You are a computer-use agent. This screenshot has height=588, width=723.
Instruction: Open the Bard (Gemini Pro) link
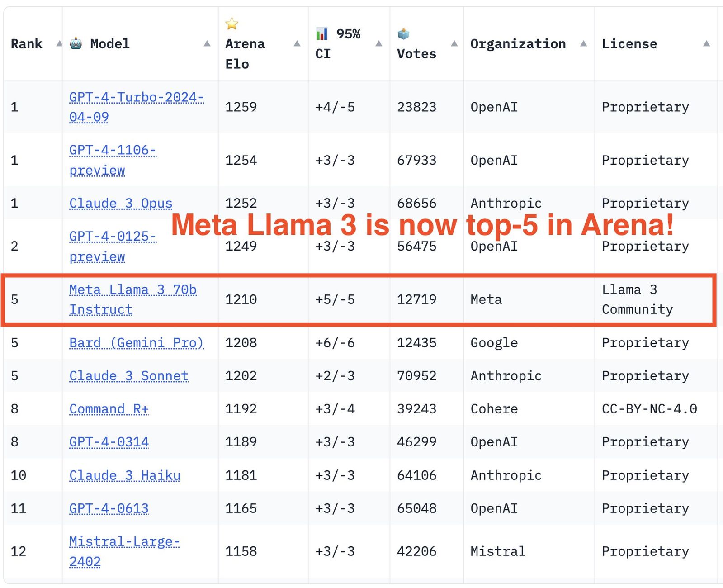pos(137,343)
